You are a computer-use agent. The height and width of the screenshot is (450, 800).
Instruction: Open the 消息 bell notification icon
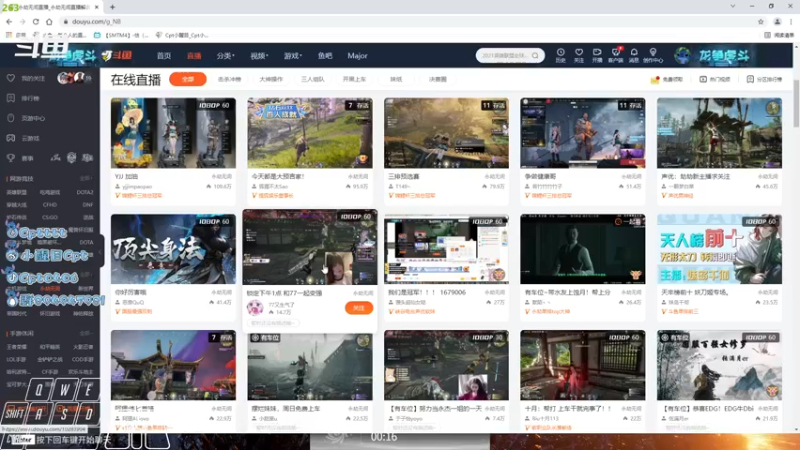[634, 55]
